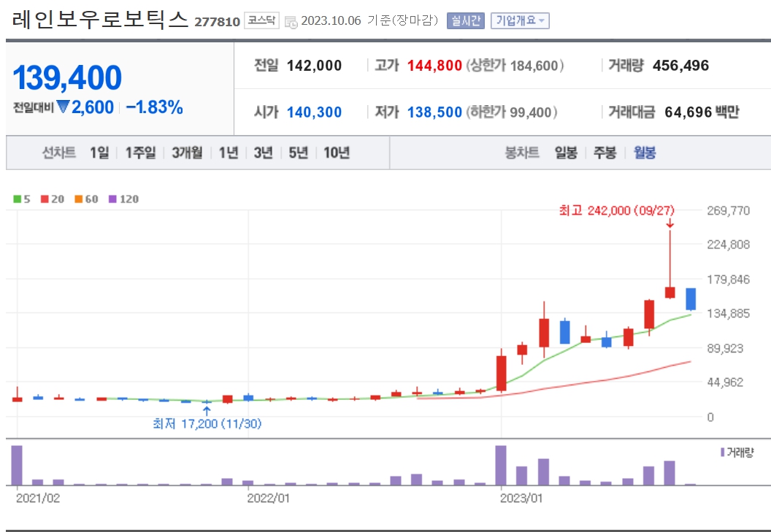Click the green 5 moving average swatch
The image size is (771, 532).
pos(18,199)
